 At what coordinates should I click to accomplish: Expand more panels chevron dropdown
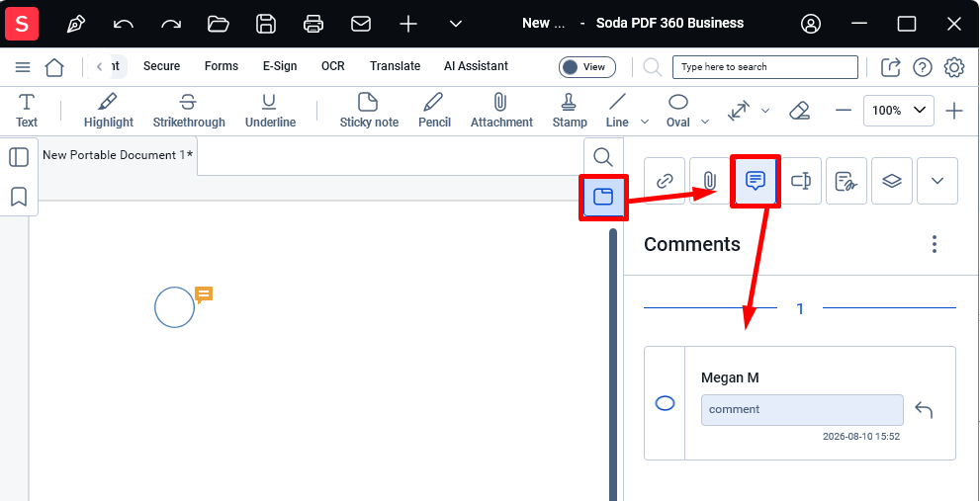937,181
